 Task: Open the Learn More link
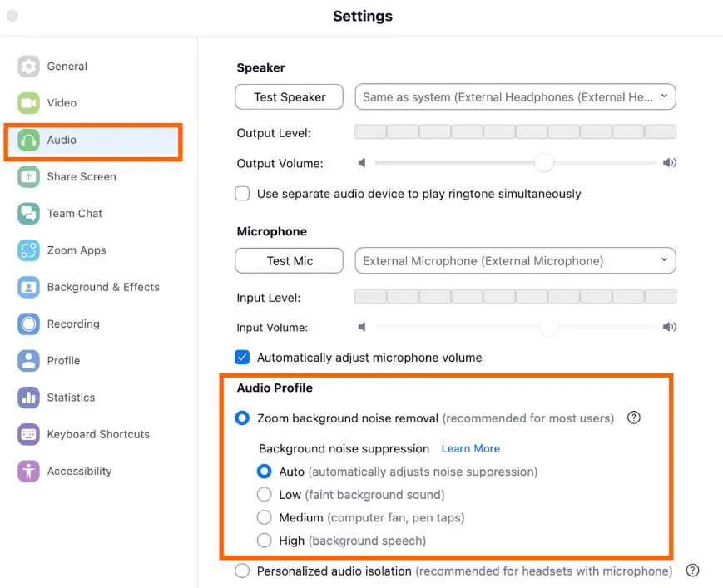click(x=470, y=448)
